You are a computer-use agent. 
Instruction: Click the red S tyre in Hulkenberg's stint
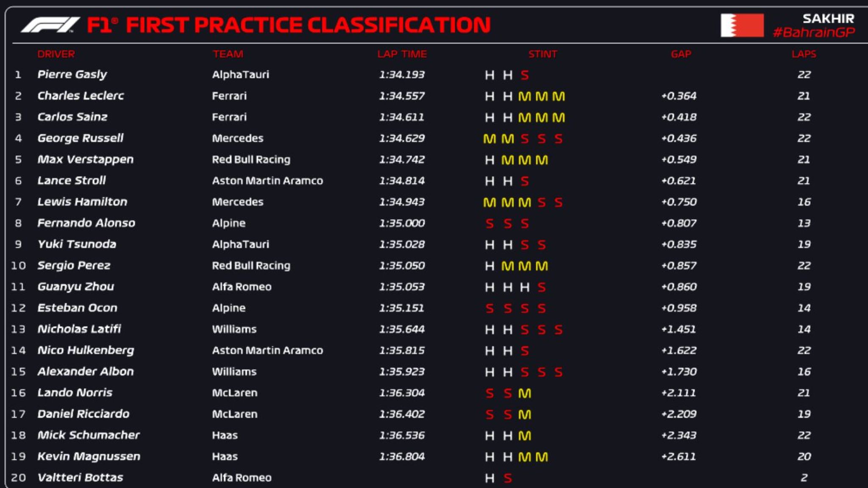525,351
